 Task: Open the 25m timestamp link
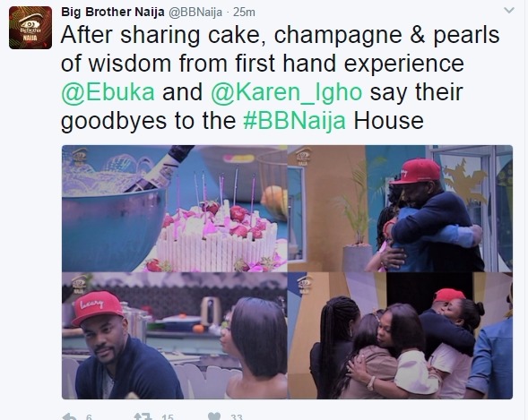coord(244,13)
